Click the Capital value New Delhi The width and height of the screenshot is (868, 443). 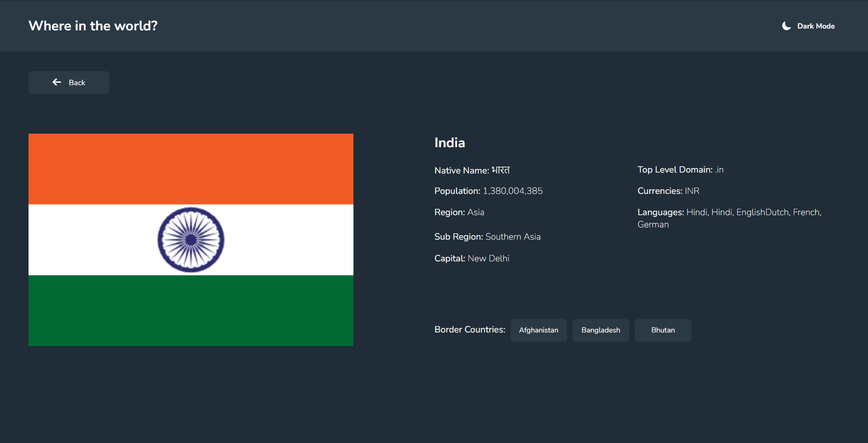(x=488, y=259)
